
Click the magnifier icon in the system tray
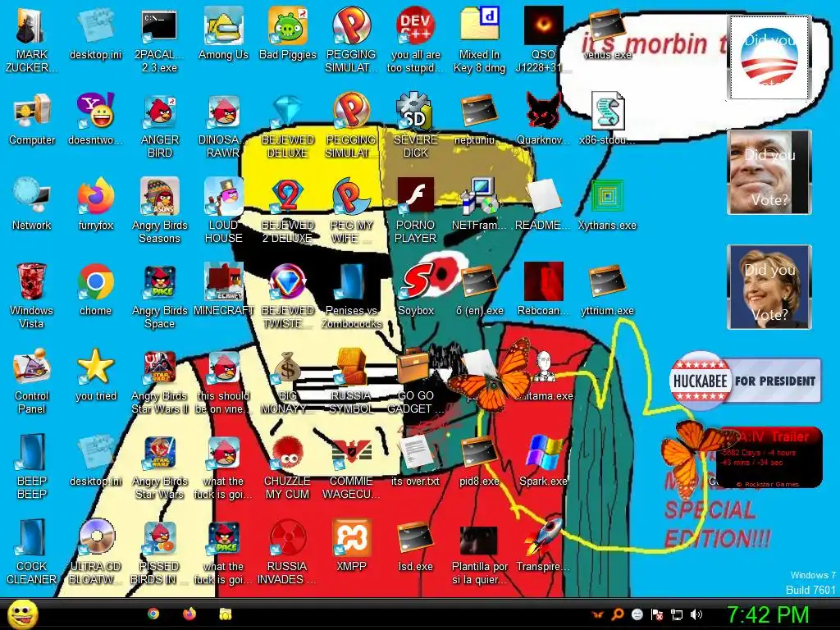(618, 614)
